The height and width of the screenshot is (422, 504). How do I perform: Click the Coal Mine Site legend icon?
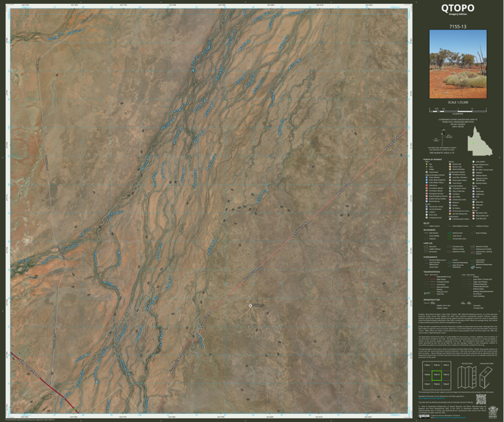[x=473, y=219]
